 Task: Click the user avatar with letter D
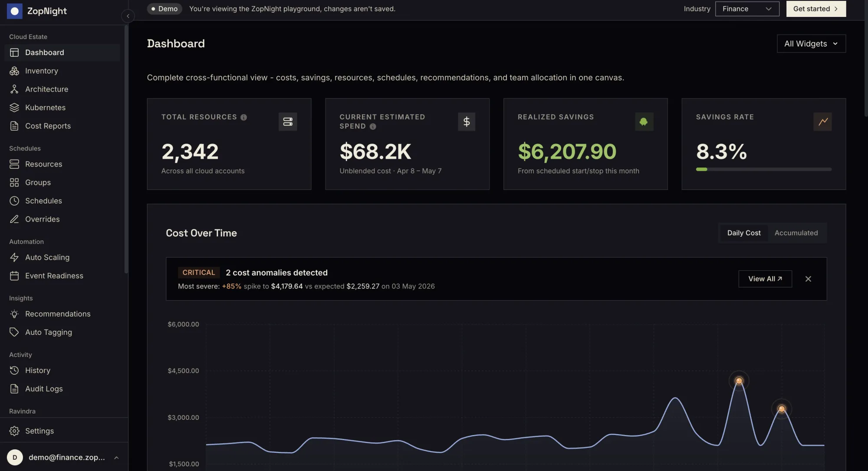coord(15,457)
